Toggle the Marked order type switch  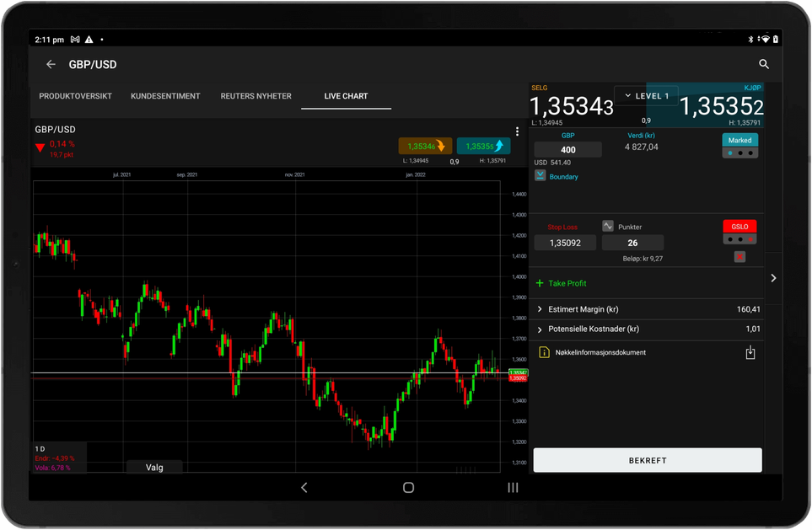(x=739, y=140)
